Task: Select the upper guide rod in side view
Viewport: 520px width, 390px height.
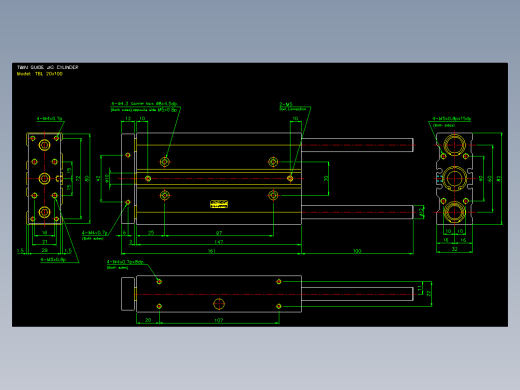Action: [357, 145]
